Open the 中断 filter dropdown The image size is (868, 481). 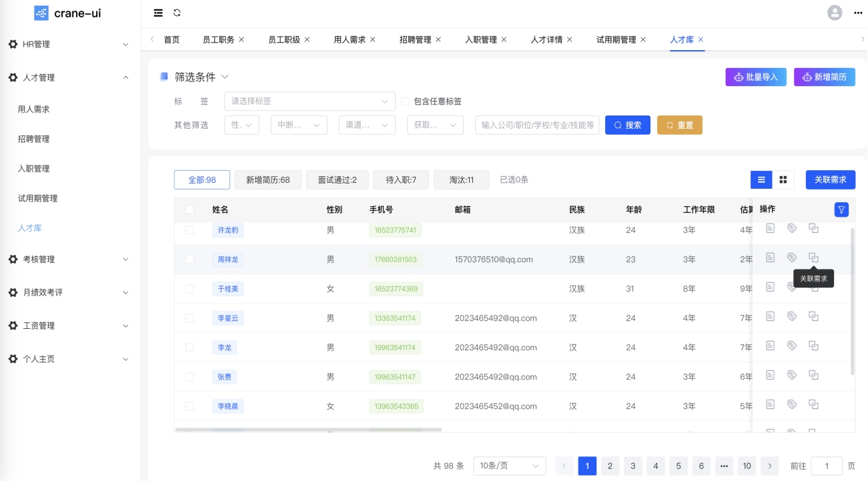pyautogui.click(x=299, y=125)
